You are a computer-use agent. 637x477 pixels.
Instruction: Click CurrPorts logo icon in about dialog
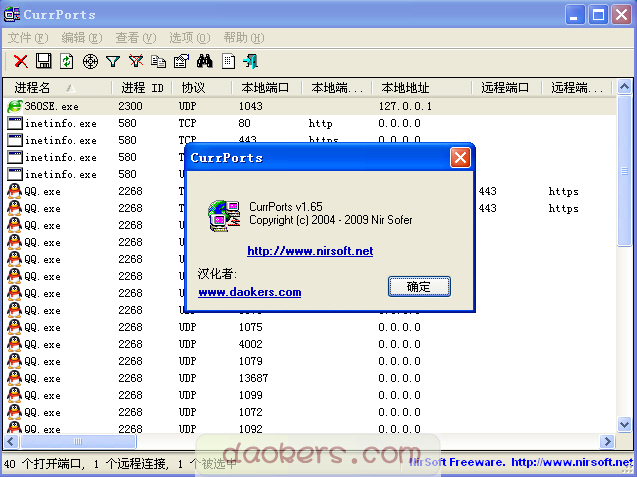click(224, 216)
